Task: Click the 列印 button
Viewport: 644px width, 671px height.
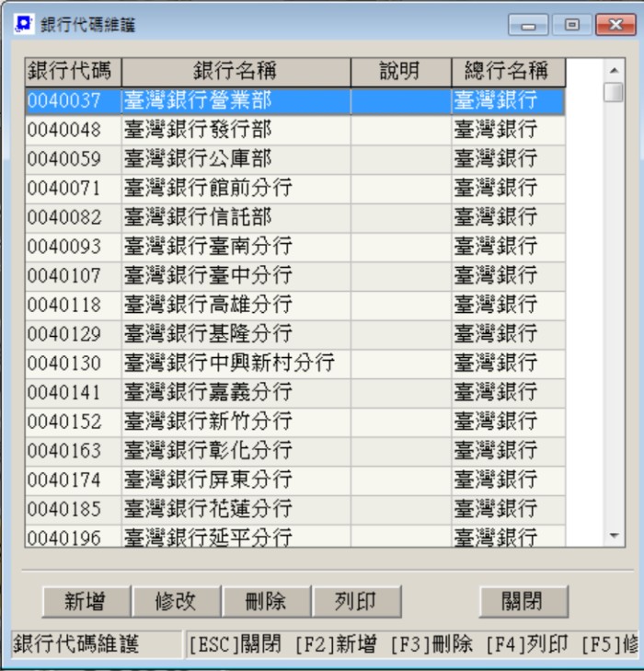Action: pyautogui.click(x=357, y=602)
